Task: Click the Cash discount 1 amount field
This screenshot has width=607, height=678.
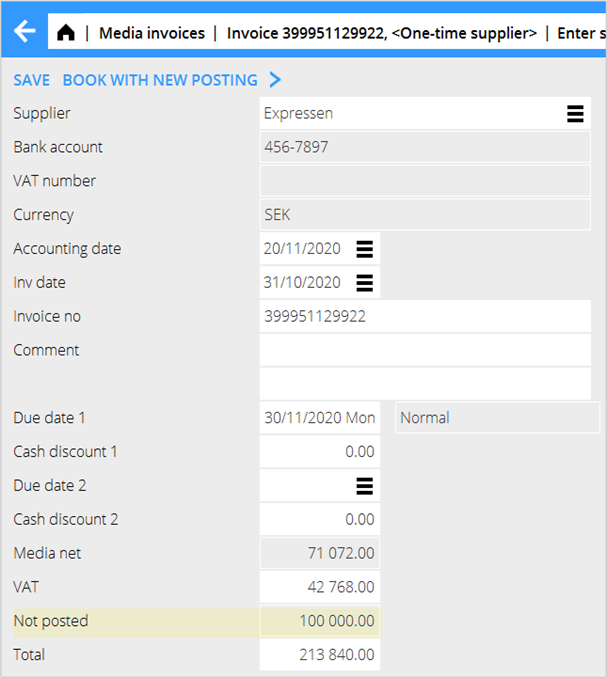Action: (x=319, y=452)
